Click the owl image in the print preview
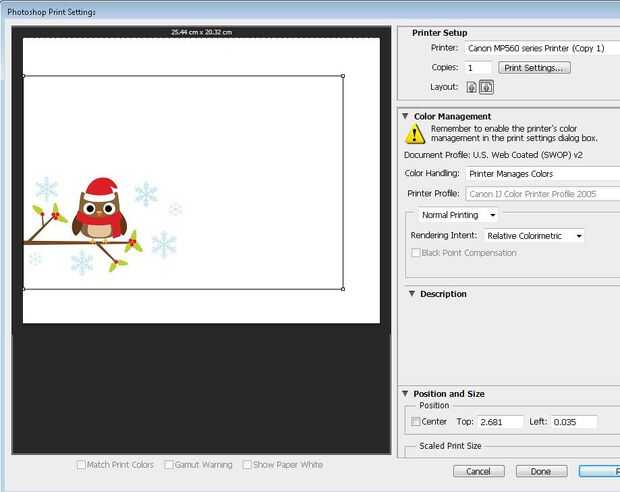This screenshot has width=620, height=492. [99, 210]
